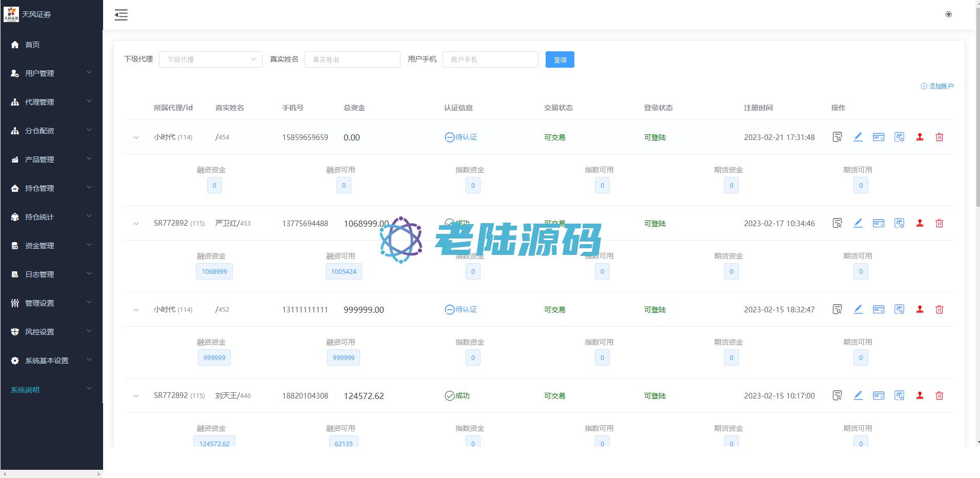The height and width of the screenshot is (478, 980).
Task: Expand the 用户管理 sidebar menu
Action: tap(51, 73)
